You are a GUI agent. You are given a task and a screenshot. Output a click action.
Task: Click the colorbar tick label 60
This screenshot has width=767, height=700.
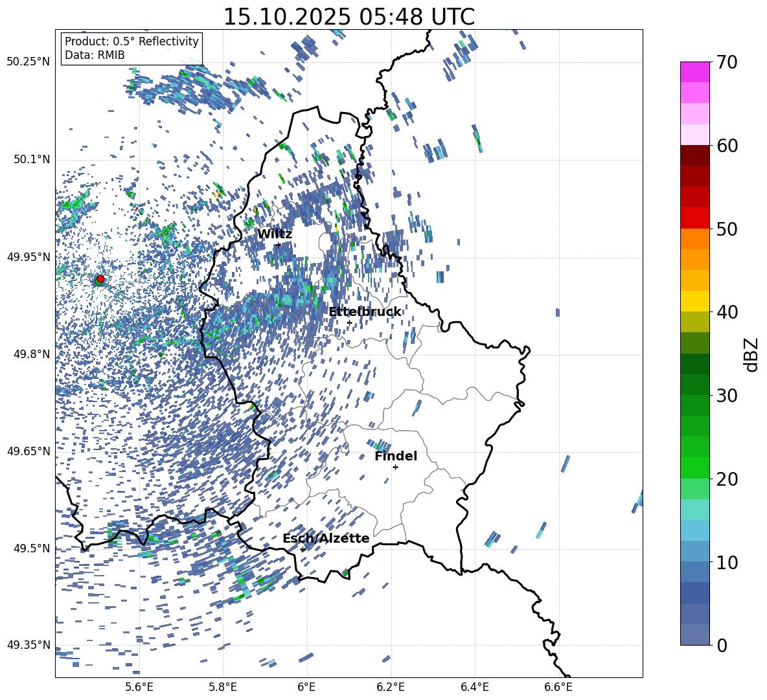(727, 146)
